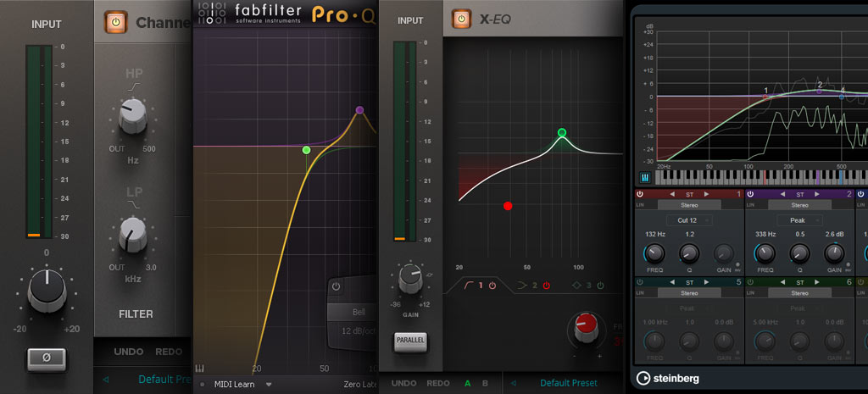Enable band 6 power in Steinberg EQ

coord(750,281)
